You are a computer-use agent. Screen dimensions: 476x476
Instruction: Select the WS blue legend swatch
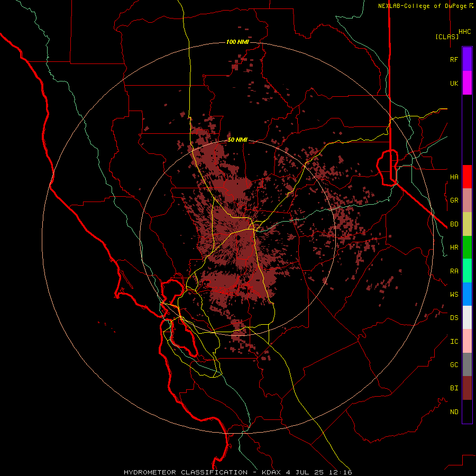pyautogui.click(x=467, y=294)
